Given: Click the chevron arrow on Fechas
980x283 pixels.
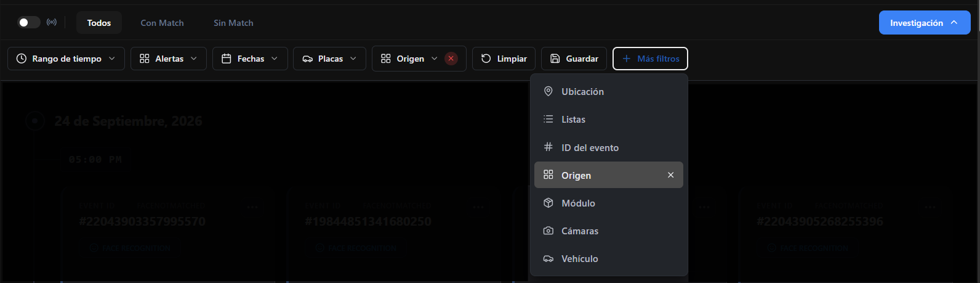Looking at the screenshot, I should 275,59.
